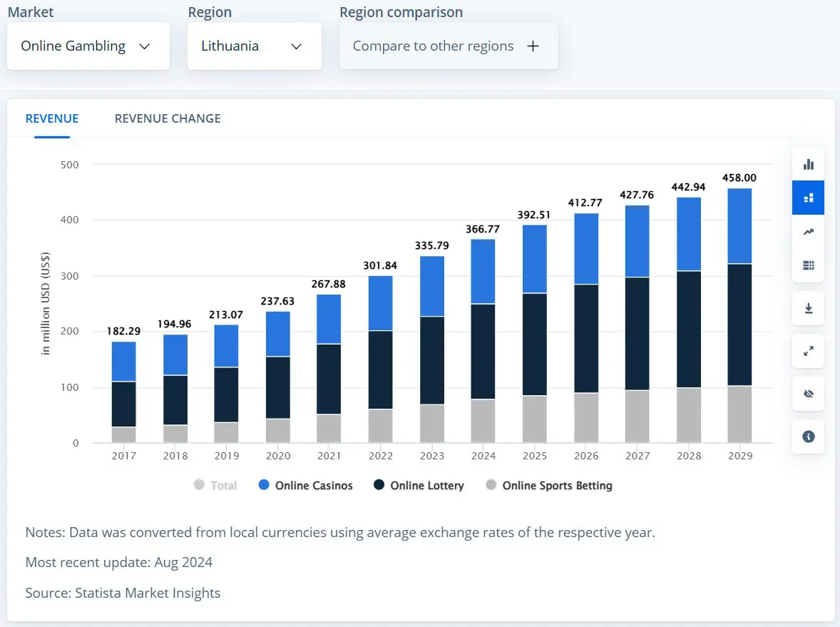Click the blue Online Casinos legend swatch
The image size is (840, 627).
tap(264, 486)
